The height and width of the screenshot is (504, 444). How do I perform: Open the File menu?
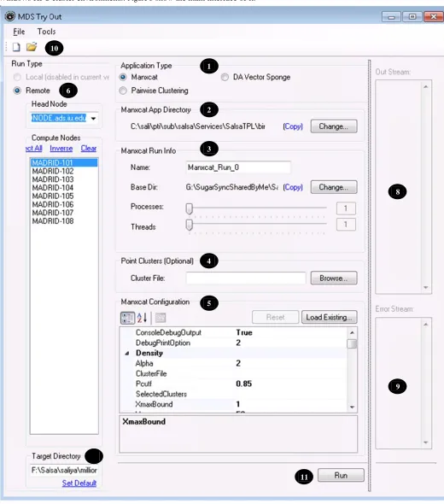(19, 32)
